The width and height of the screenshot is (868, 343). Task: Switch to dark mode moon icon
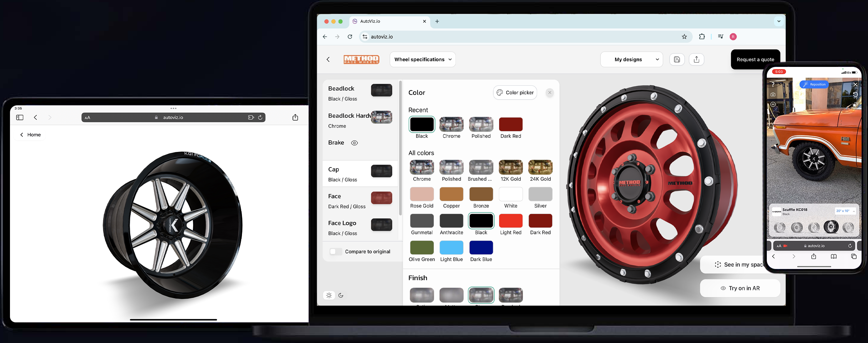(x=341, y=295)
